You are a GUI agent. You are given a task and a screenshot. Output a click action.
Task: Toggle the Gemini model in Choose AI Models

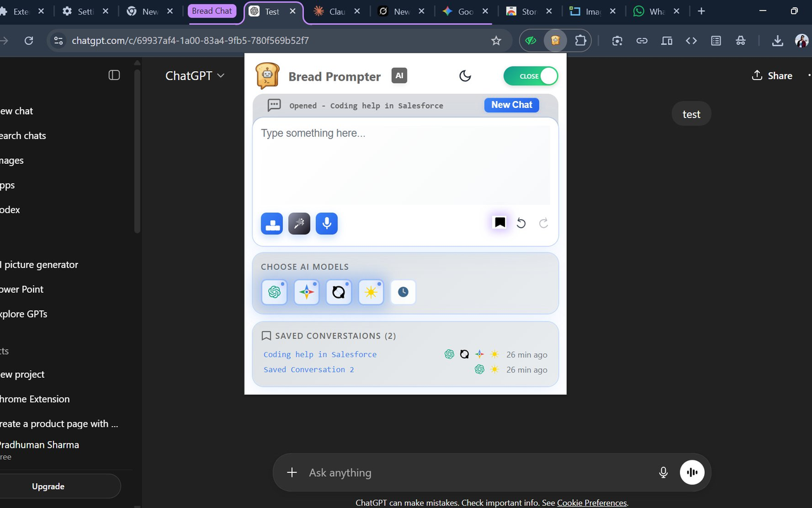click(x=306, y=292)
